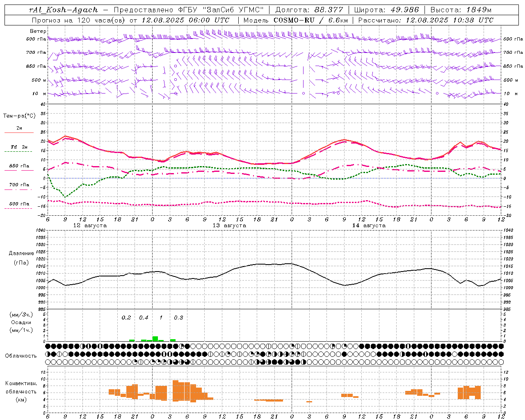This screenshot has height=420, width=525.
Task: Select the Облачность cloud cover label
Action: (21, 356)
